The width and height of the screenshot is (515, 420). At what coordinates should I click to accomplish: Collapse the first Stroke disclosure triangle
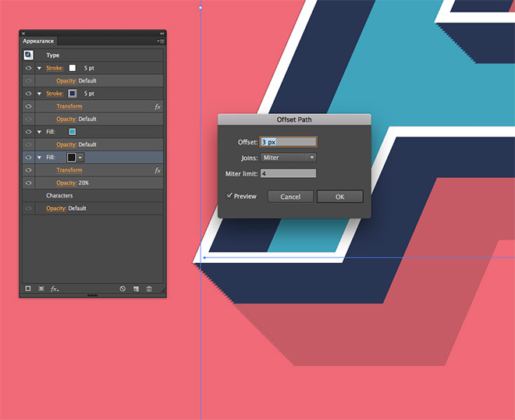pos(39,68)
